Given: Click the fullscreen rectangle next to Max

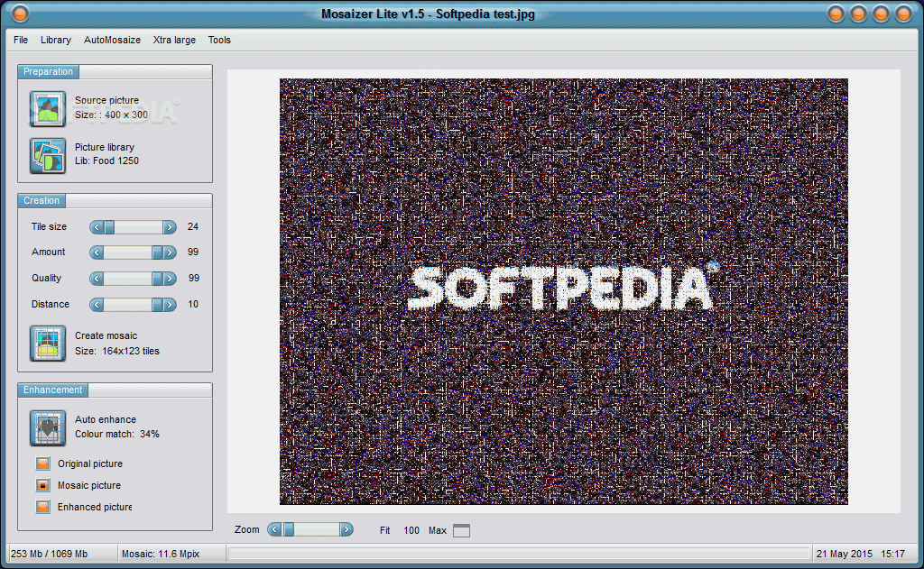Looking at the screenshot, I should [461, 531].
